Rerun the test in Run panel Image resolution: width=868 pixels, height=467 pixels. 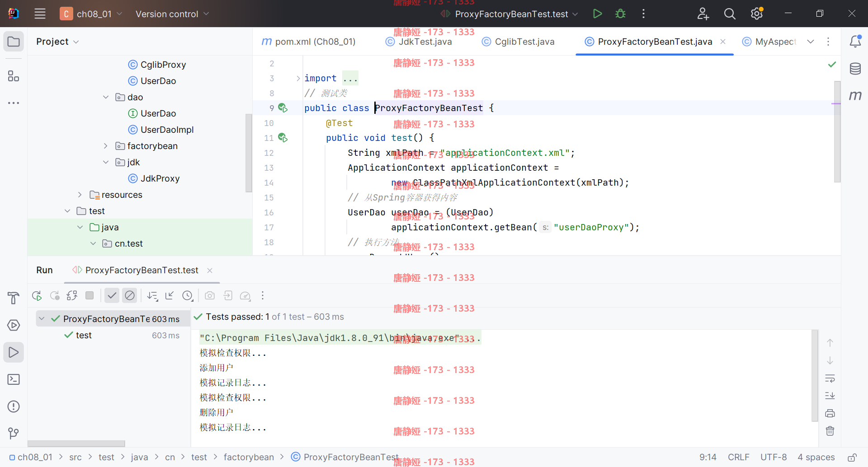point(37,296)
